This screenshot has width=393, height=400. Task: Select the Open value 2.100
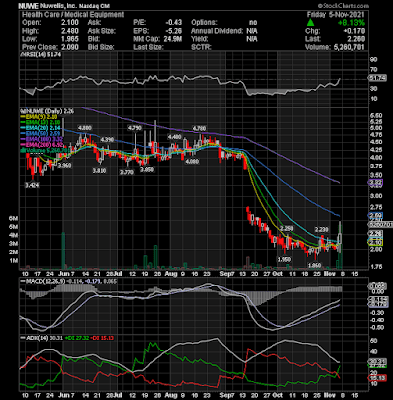[x=70, y=23]
